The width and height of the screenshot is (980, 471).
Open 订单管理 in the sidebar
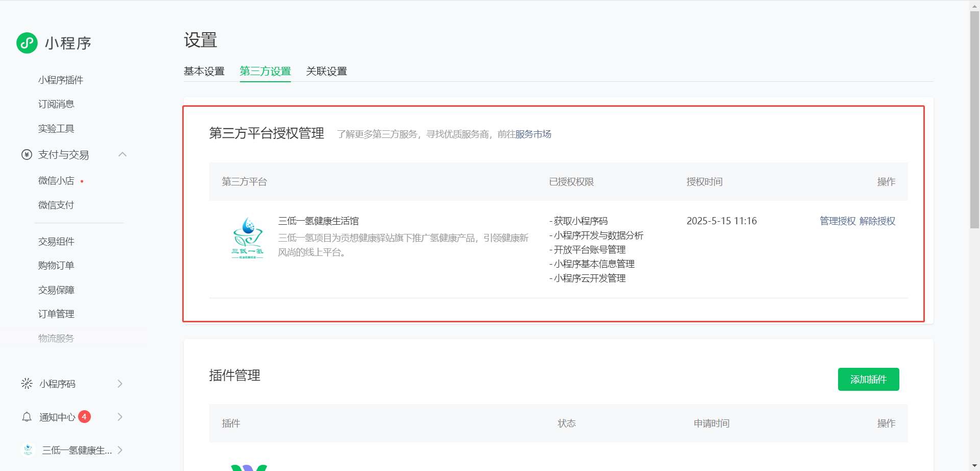pos(56,314)
